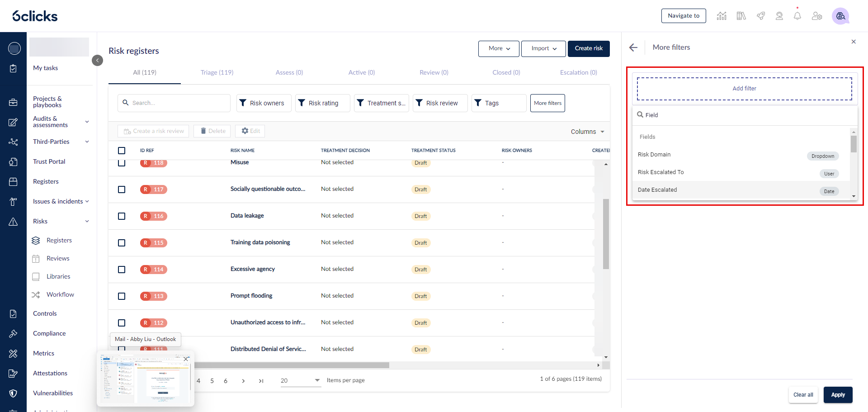The width and height of the screenshot is (868, 412).
Task: Select the Date Escalated field option
Action: (657, 190)
